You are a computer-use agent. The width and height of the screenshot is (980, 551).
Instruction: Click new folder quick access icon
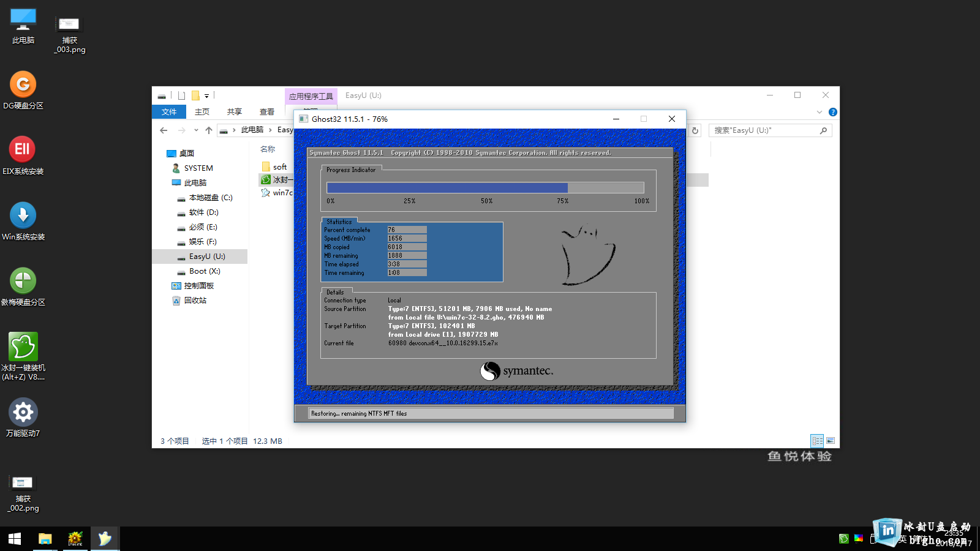[195, 96]
